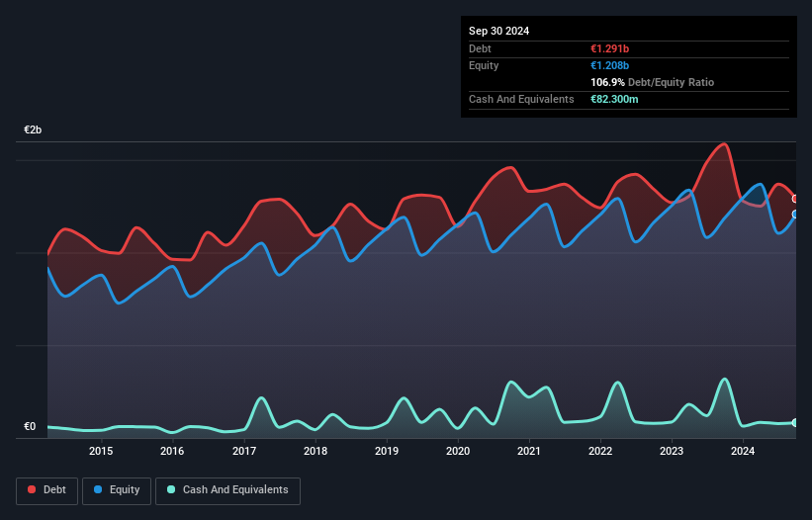Image resolution: width=812 pixels, height=520 pixels.
Task: Click the 2017 axis label
Action: [244, 451]
